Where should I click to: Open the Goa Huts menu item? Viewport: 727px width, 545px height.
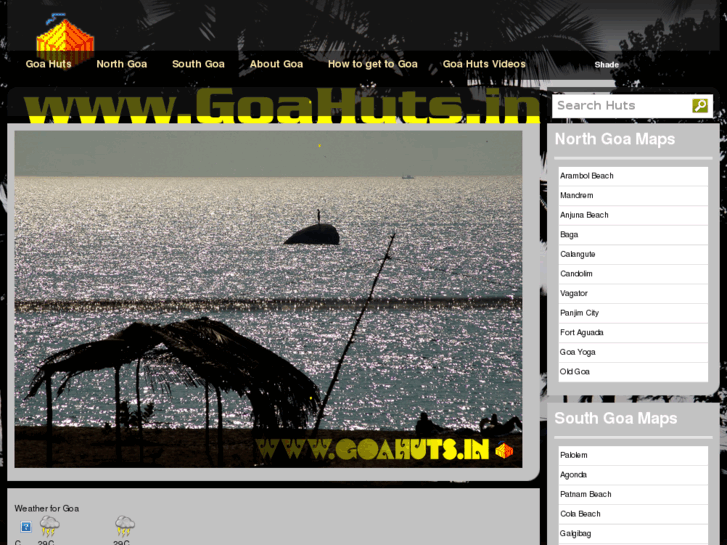click(49, 64)
